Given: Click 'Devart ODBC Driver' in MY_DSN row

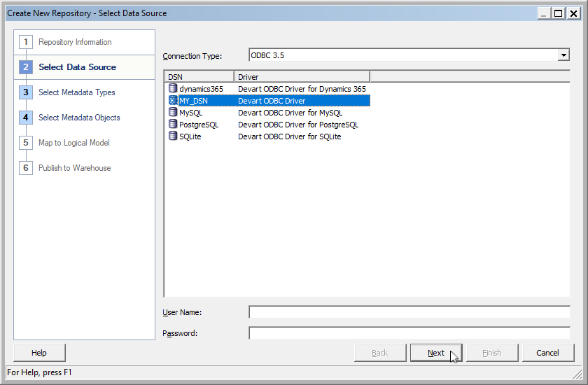Looking at the screenshot, I should coord(272,101).
